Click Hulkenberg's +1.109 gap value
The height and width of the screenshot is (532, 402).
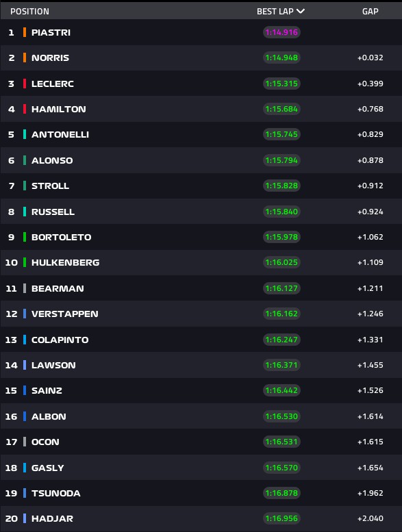[370, 262]
